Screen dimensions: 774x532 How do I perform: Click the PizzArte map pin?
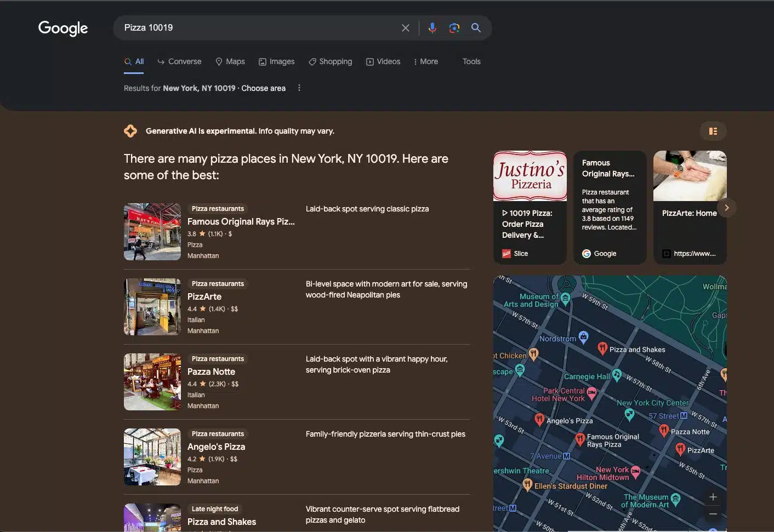tap(680, 449)
